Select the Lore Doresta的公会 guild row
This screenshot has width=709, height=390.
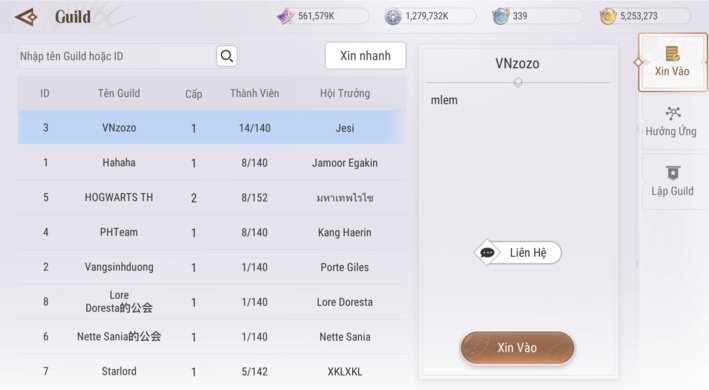point(212,302)
